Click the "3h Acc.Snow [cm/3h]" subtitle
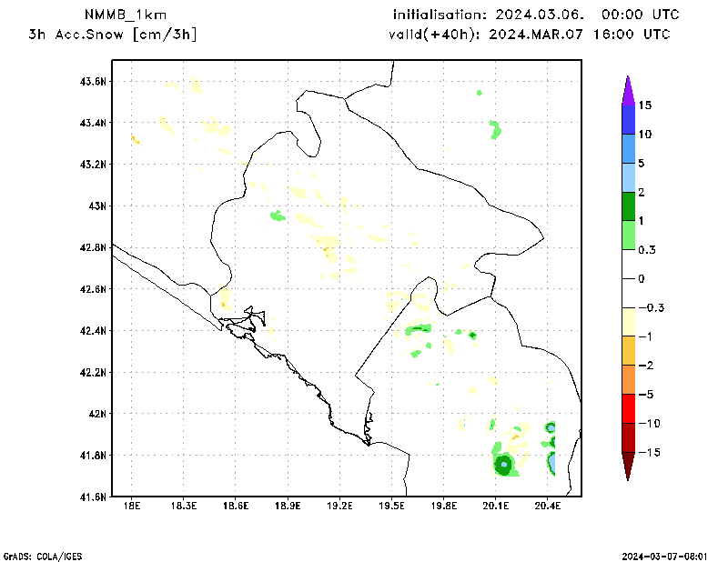This screenshot has height=562, width=728. [113, 35]
